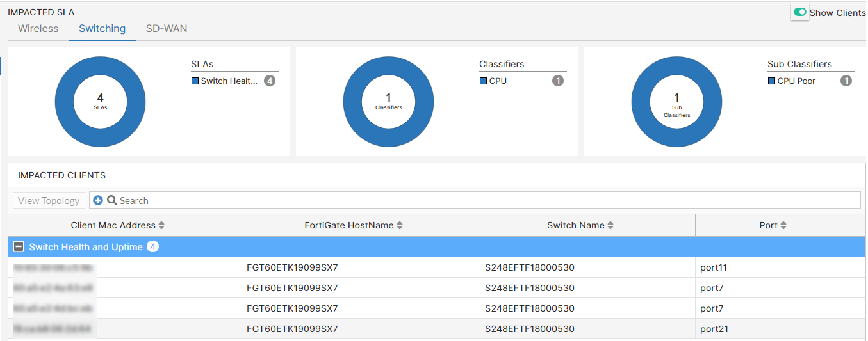The width and height of the screenshot is (868, 341).
Task: Collapse the Switch Health and Uptime group
Action: (x=19, y=247)
